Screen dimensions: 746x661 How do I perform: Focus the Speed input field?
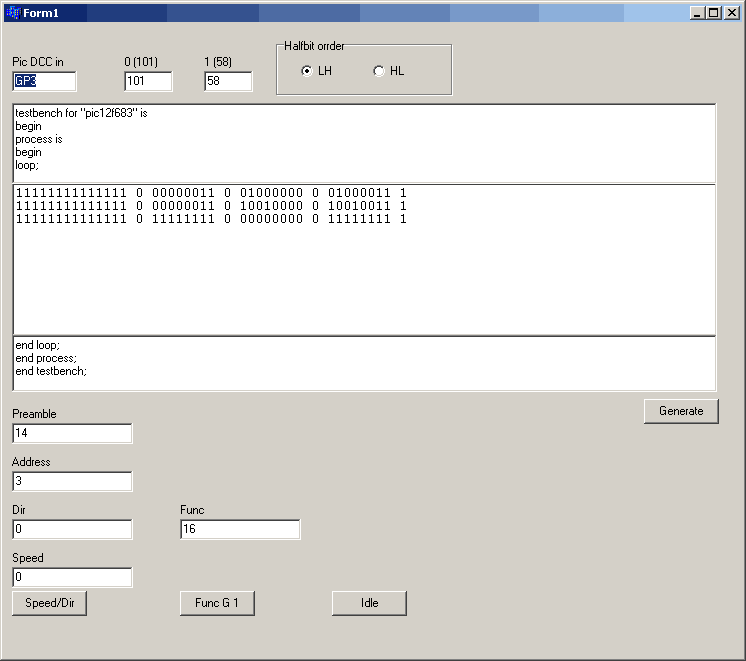(x=72, y=577)
